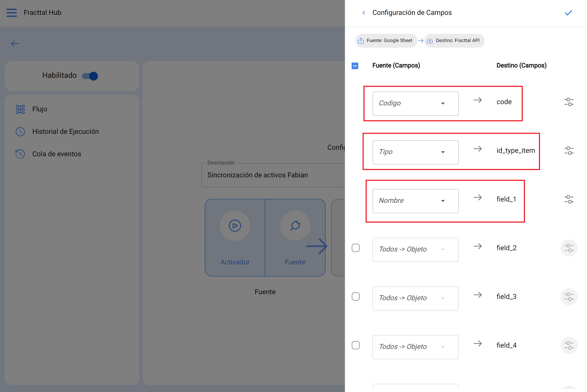The image size is (587, 392).
Task: Click the Destino (Campos) column header
Action: coord(521,66)
